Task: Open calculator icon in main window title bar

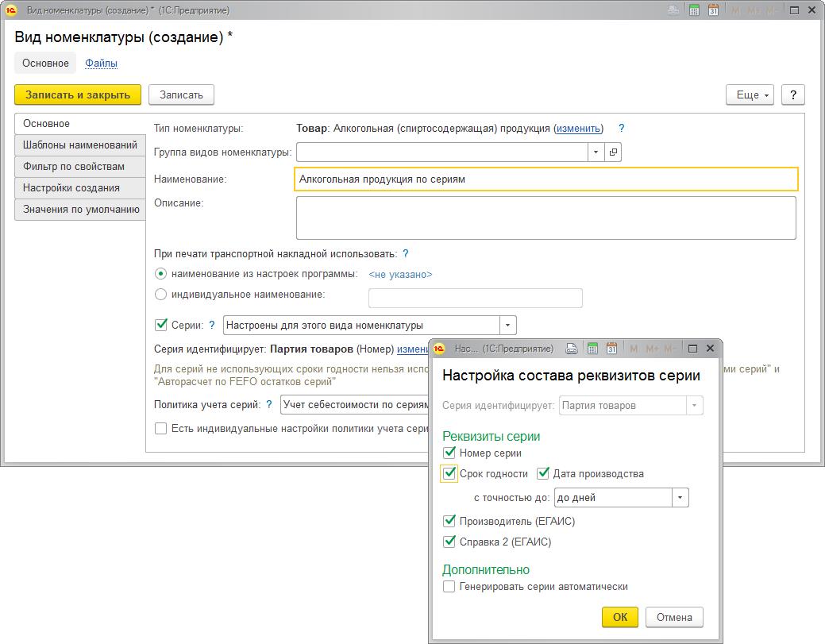Action: click(694, 10)
